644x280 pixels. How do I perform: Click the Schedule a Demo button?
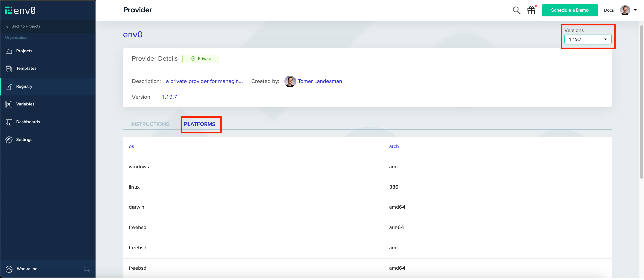(x=570, y=10)
